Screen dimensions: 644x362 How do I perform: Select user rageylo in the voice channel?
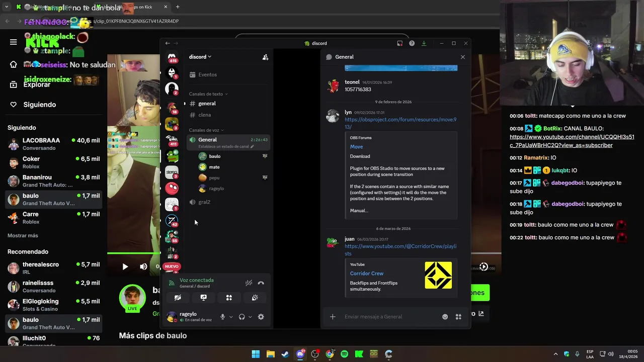(232, 189)
